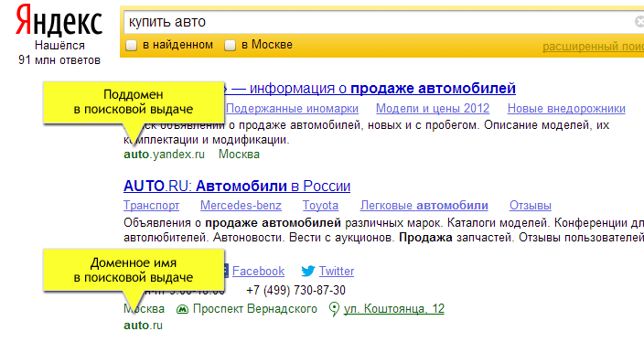The height and width of the screenshot is (342, 644).
Task: Open the "Модели и цены 2012" sitelink
Action: click(x=433, y=109)
